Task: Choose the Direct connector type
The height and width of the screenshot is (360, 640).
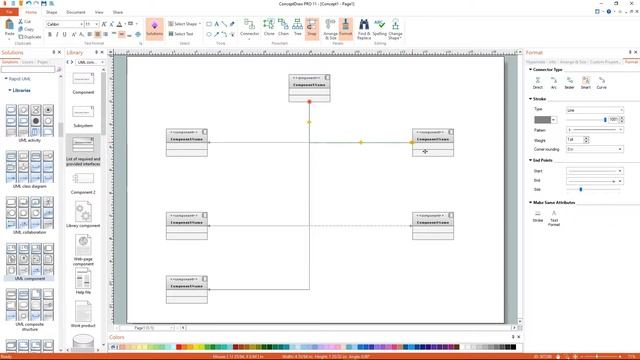Action: coord(538,83)
